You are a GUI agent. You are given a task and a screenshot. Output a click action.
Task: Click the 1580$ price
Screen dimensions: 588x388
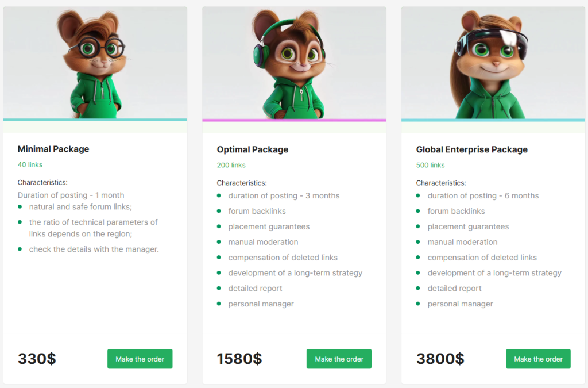[239, 359]
